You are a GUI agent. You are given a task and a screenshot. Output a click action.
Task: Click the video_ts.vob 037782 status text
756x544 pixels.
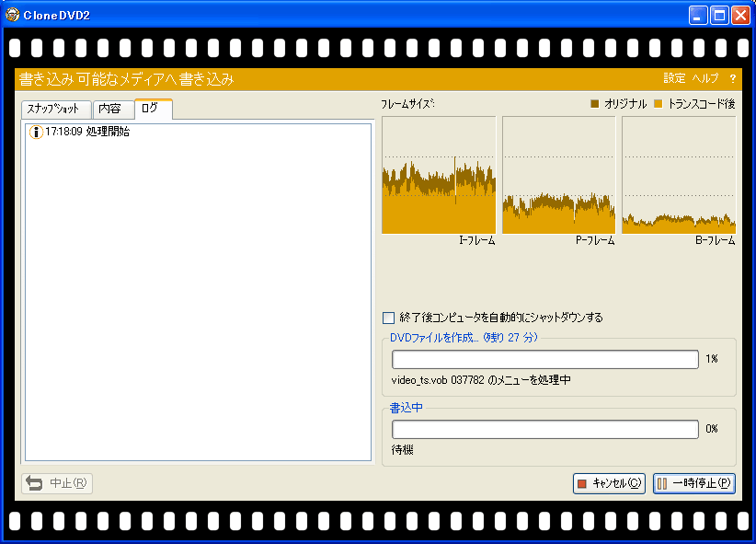coord(481,380)
